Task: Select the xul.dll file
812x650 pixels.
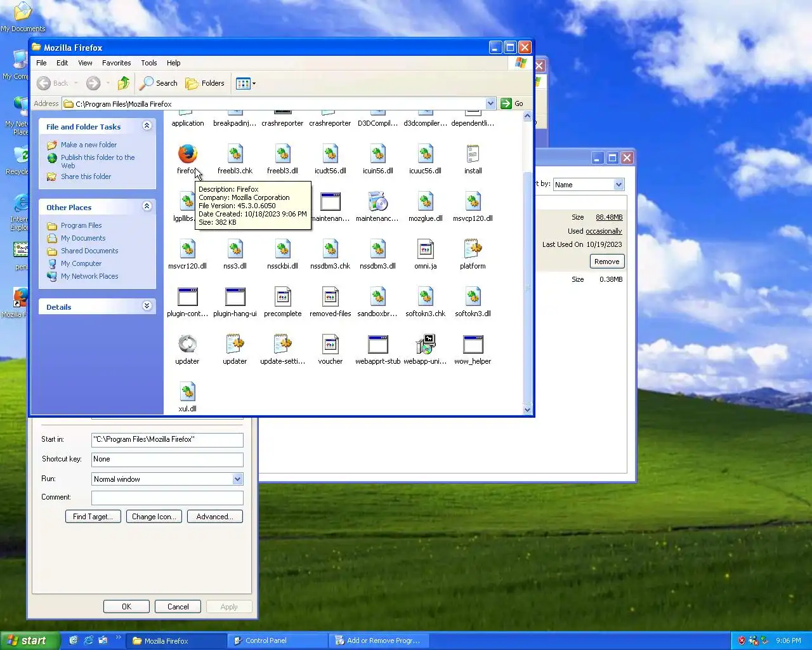Action: coord(187,397)
